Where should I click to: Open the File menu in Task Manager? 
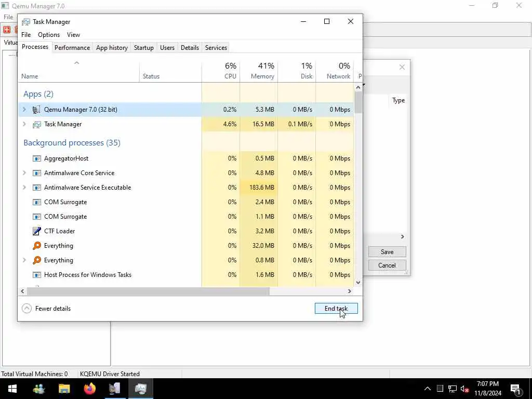click(x=26, y=35)
